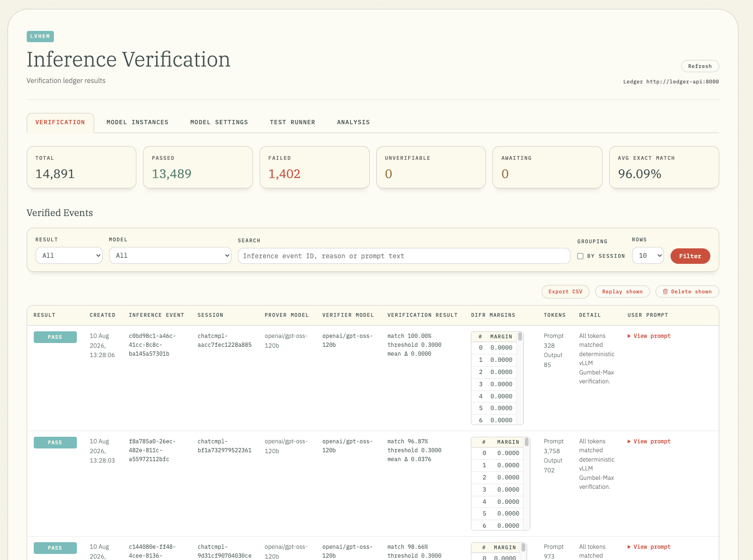Click session chatcmpl-bf1a732979522361
Viewport: 753px width, 560px height.
pyautogui.click(x=224, y=446)
